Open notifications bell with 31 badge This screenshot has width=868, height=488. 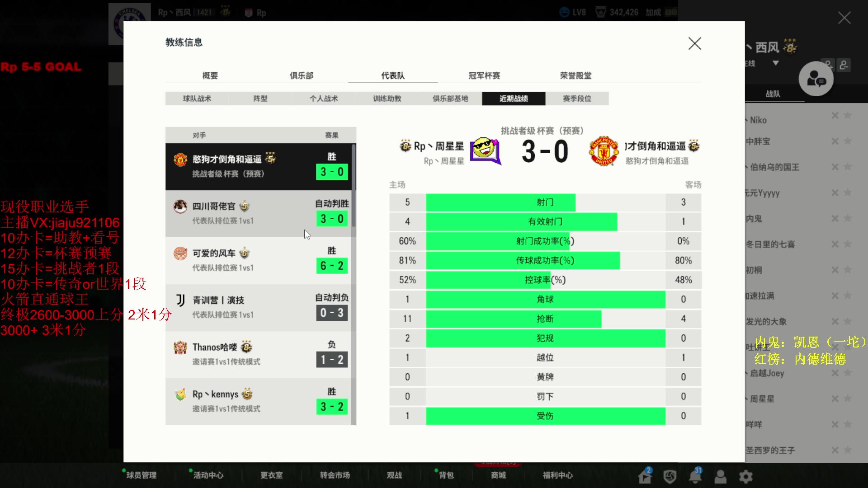695,476
